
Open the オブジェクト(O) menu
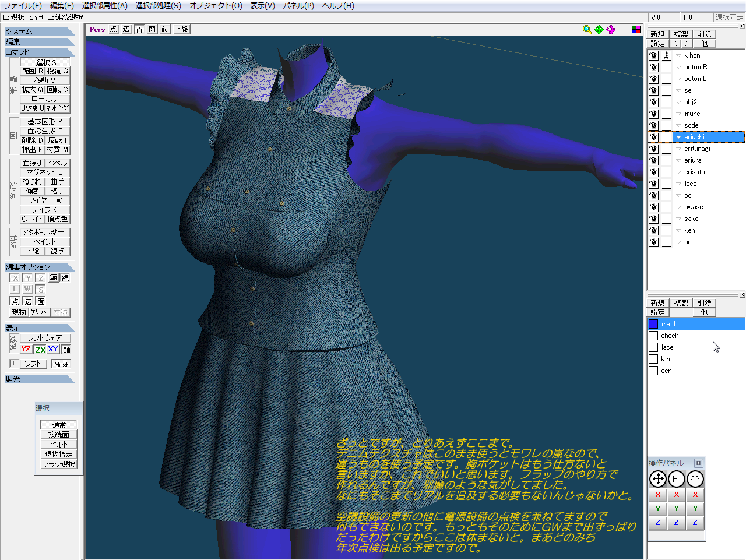(215, 6)
